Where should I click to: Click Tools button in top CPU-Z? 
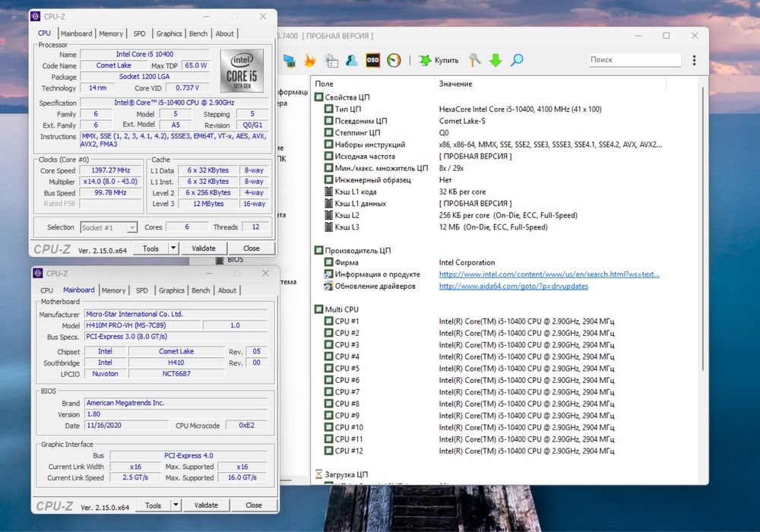[x=150, y=248]
